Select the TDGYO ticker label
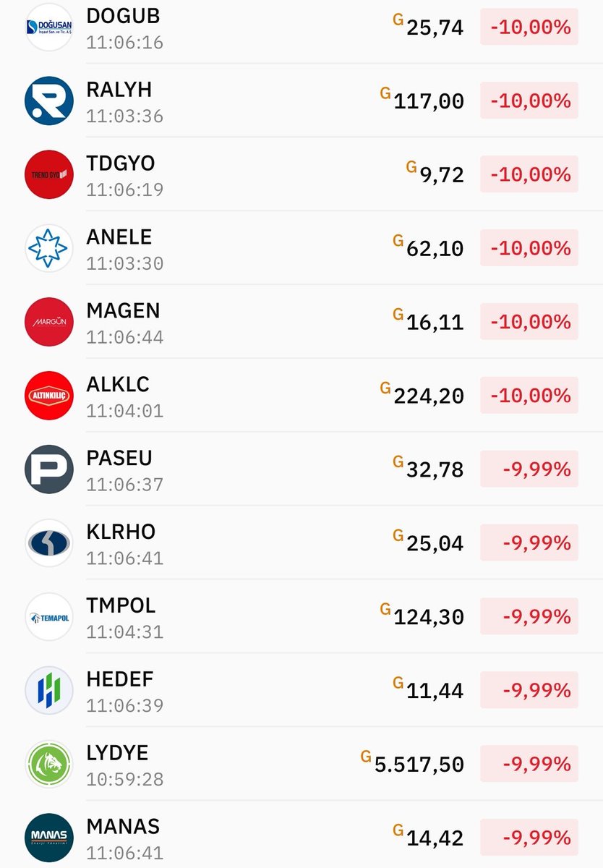 (x=121, y=163)
